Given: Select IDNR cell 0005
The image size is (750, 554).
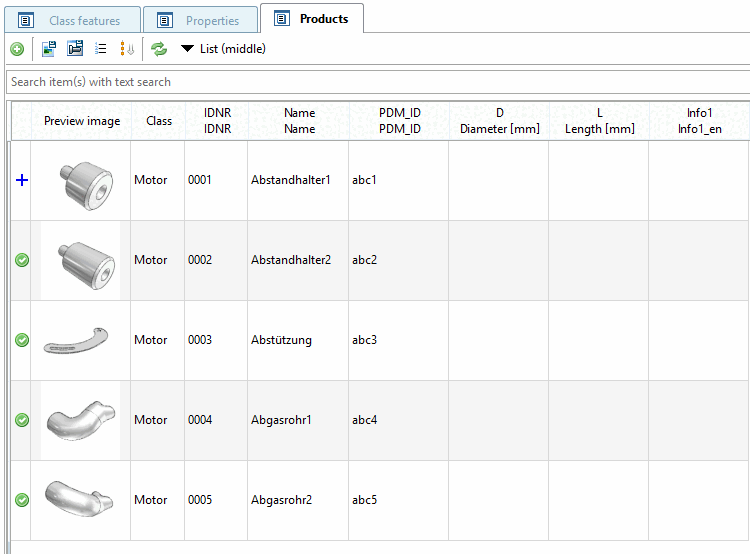Looking at the screenshot, I should 216,500.
